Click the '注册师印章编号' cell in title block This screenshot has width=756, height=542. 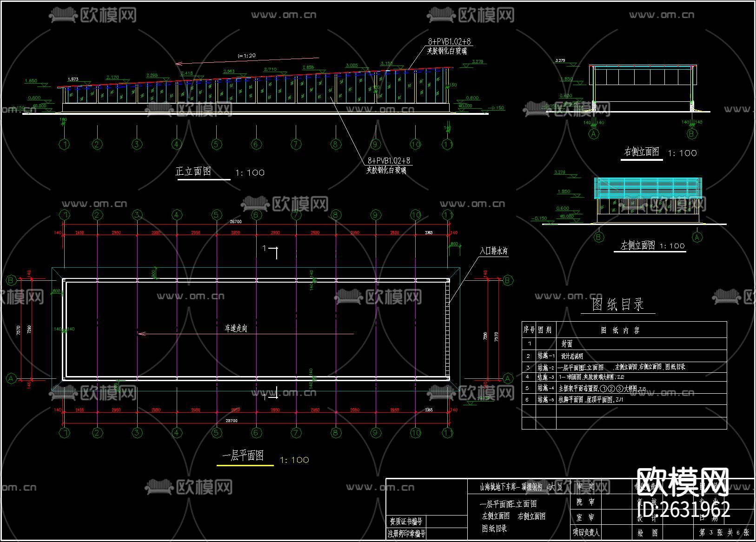click(407, 534)
